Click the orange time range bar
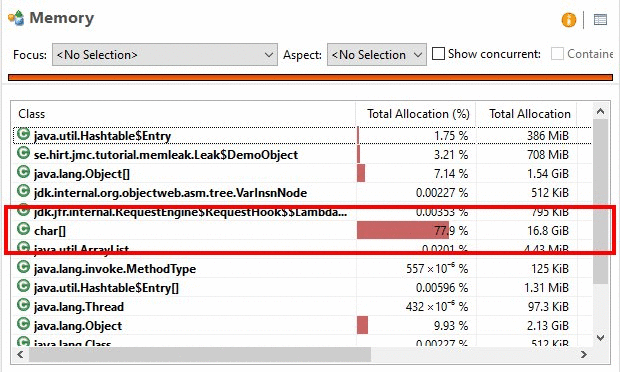Viewport: 620px width, 372px height. click(310, 77)
